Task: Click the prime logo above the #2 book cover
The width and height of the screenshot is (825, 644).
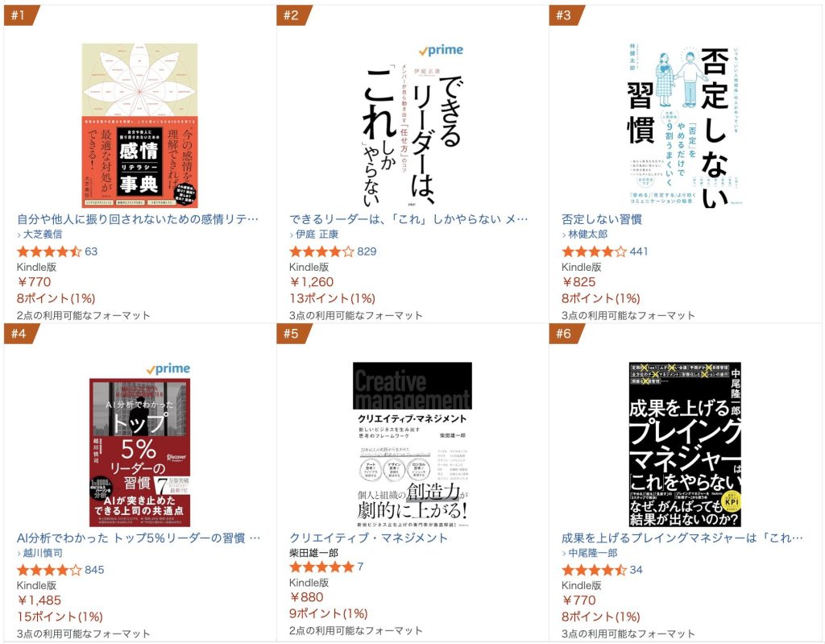Action: (441, 50)
